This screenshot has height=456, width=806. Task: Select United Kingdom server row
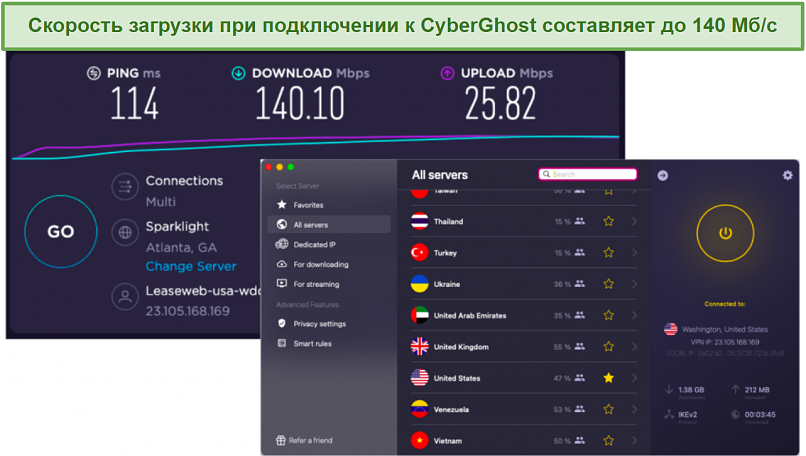click(x=524, y=346)
